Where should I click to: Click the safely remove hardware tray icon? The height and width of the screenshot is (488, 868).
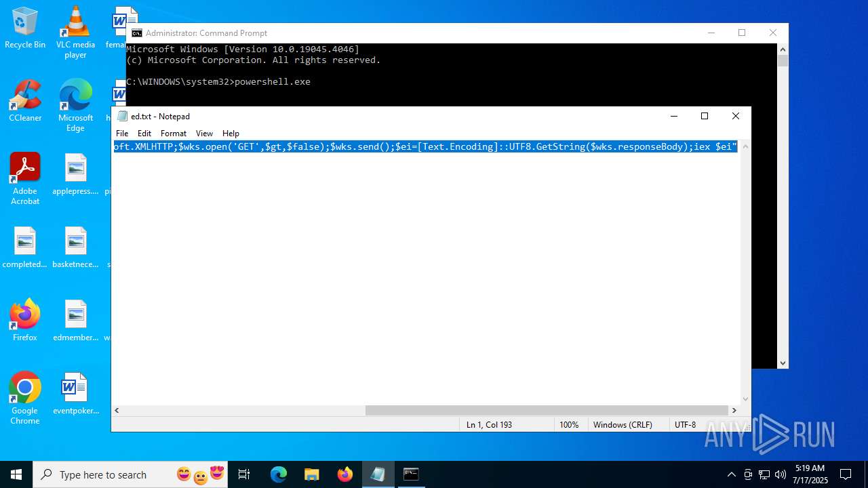click(x=748, y=474)
